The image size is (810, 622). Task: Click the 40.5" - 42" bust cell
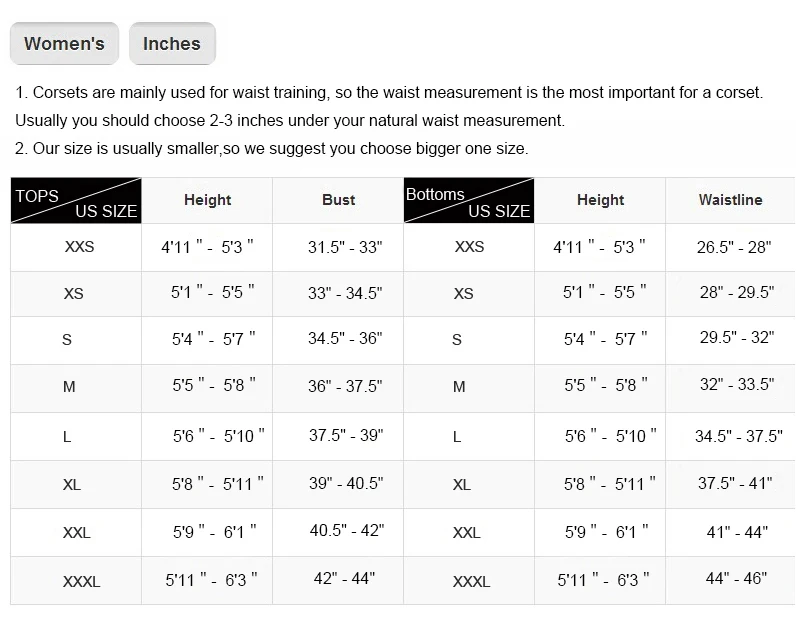(x=346, y=531)
